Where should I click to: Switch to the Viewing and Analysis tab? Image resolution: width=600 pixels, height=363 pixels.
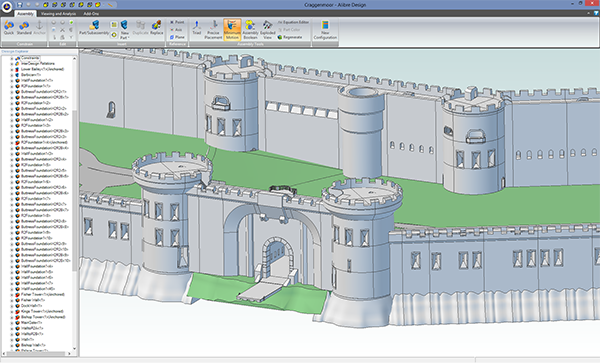(x=58, y=14)
